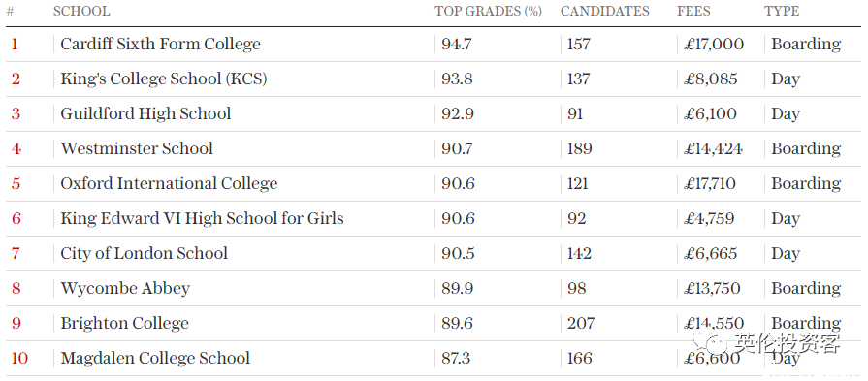Open King Edward VI High School for Girls
The image size is (868, 381).
[202, 218]
